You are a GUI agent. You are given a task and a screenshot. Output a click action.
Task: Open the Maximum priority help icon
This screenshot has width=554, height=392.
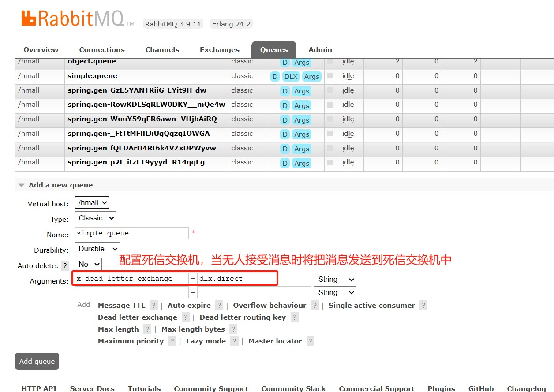pos(172,341)
